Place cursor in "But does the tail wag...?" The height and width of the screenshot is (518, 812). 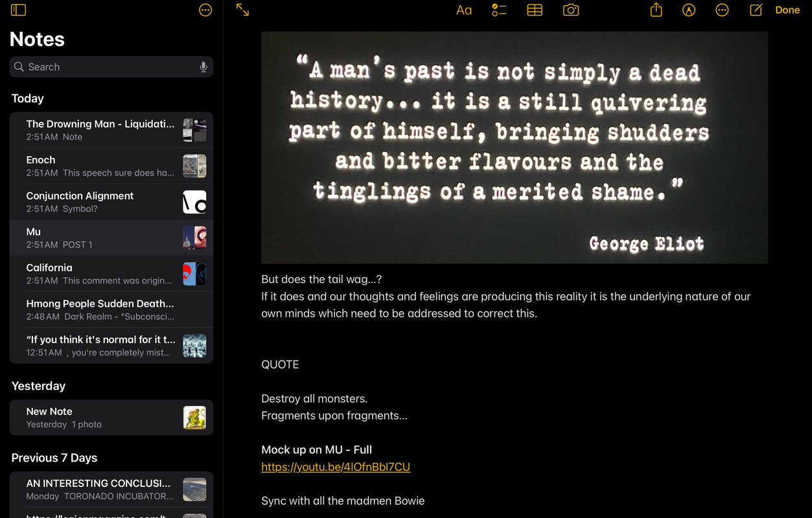[x=321, y=279]
